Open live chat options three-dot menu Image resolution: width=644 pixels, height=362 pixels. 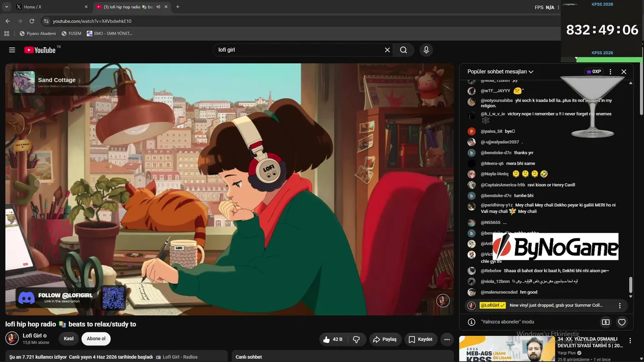click(610, 72)
